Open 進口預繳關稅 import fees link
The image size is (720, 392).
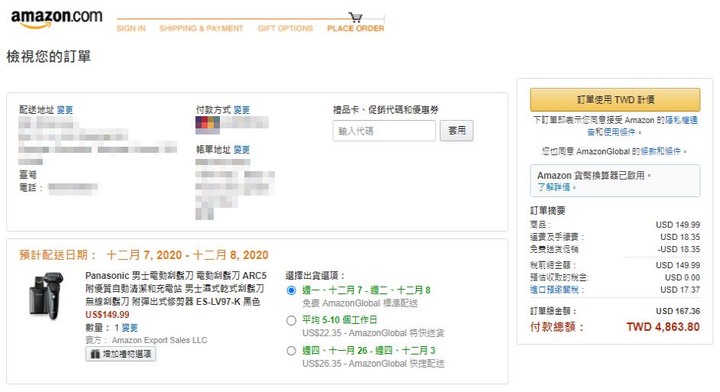pyautogui.click(x=556, y=290)
